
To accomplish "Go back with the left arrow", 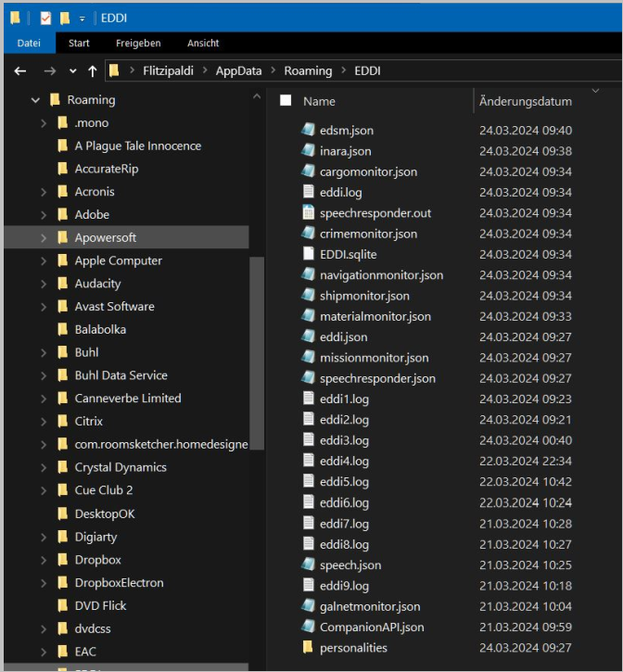I will coord(20,70).
